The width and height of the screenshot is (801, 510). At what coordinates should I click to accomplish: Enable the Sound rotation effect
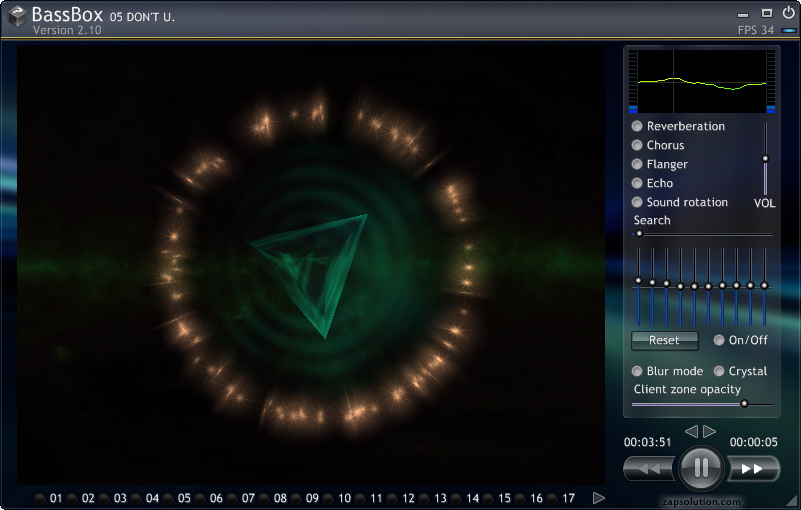pos(637,201)
